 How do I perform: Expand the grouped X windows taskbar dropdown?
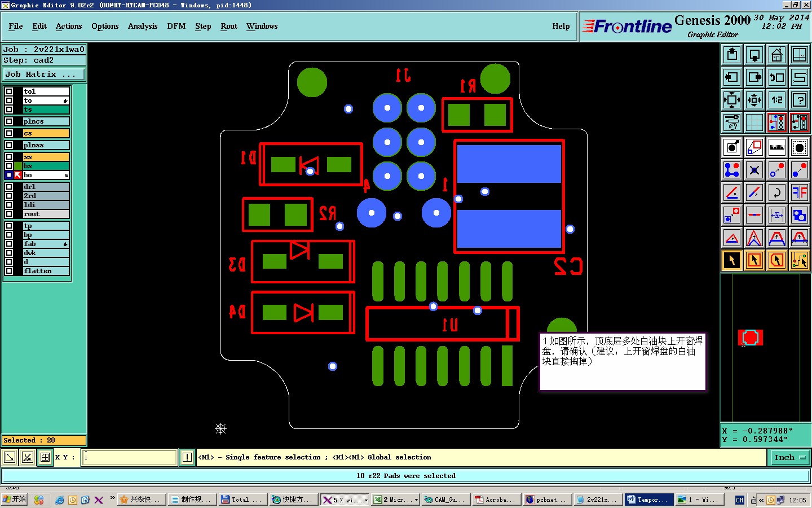click(366, 500)
